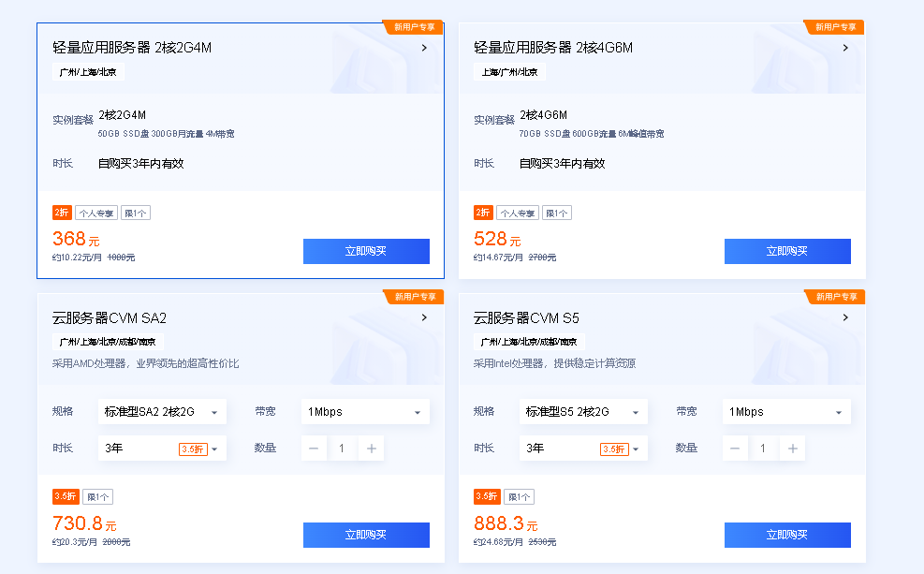This screenshot has width=924, height=574.
Task: Click the 限1个 tag on the 528元 card
Action: (557, 213)
